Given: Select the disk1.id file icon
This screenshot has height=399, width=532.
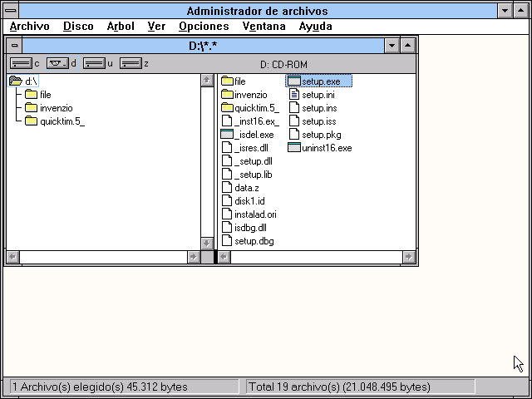Looking at the screenshot, I should (x=227, y=201).
